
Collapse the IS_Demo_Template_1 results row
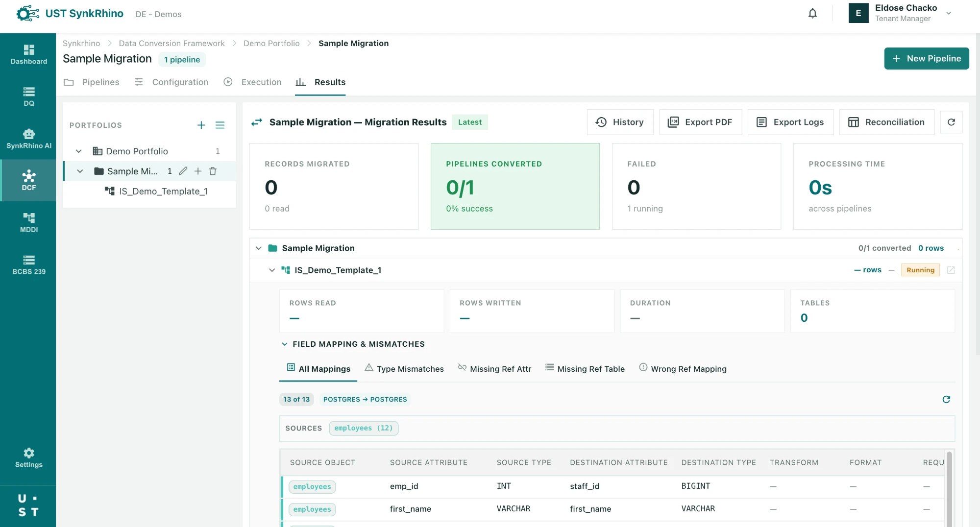pyautogui.click(x=272, y=270)
